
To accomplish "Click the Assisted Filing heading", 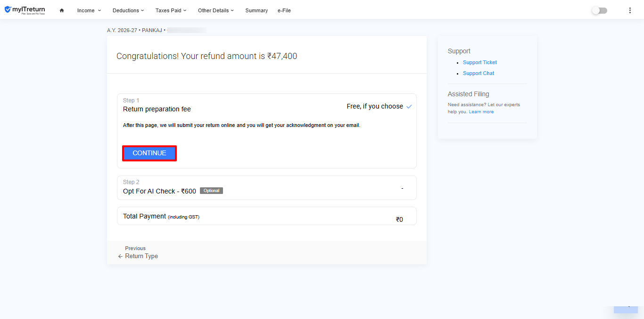I will (x=469, y=94).
